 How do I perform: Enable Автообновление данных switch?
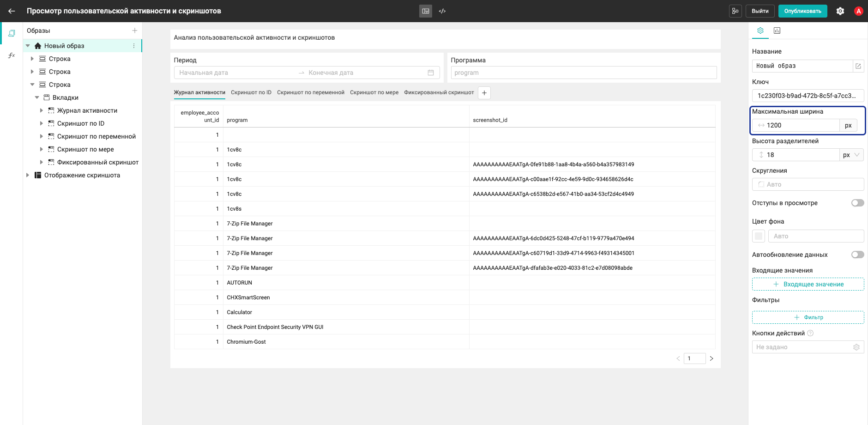pyautogui.click(x=858, y=255)
